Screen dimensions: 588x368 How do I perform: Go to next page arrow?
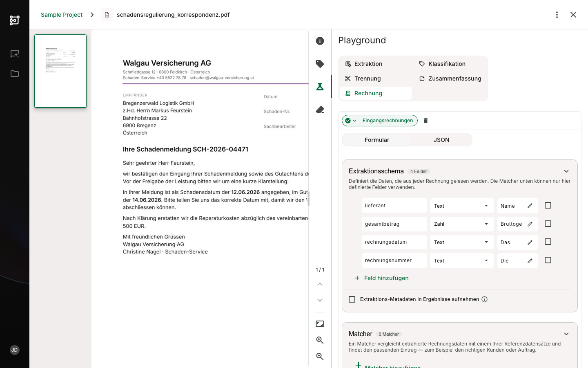tap(320, 301)
